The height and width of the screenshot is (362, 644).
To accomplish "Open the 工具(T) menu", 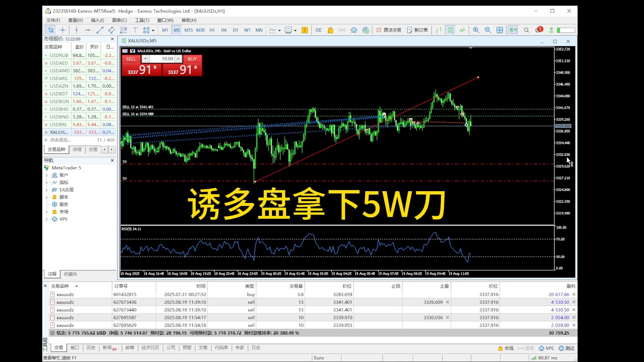I will (142, 20).
